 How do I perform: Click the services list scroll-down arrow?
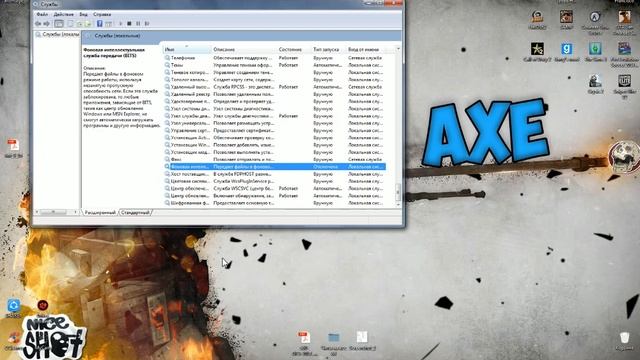click(398, 205)
